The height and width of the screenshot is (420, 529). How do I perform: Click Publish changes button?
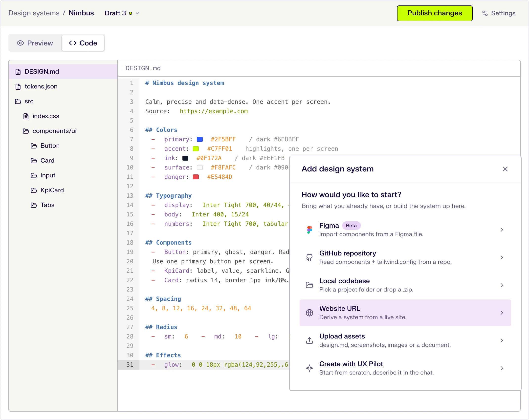pos(435,13)
